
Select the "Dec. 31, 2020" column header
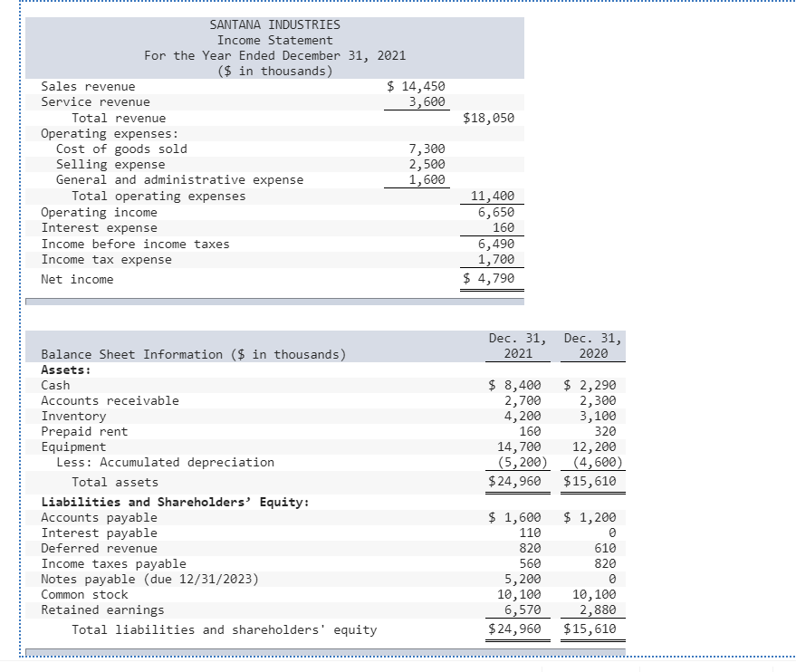(593, 346)
